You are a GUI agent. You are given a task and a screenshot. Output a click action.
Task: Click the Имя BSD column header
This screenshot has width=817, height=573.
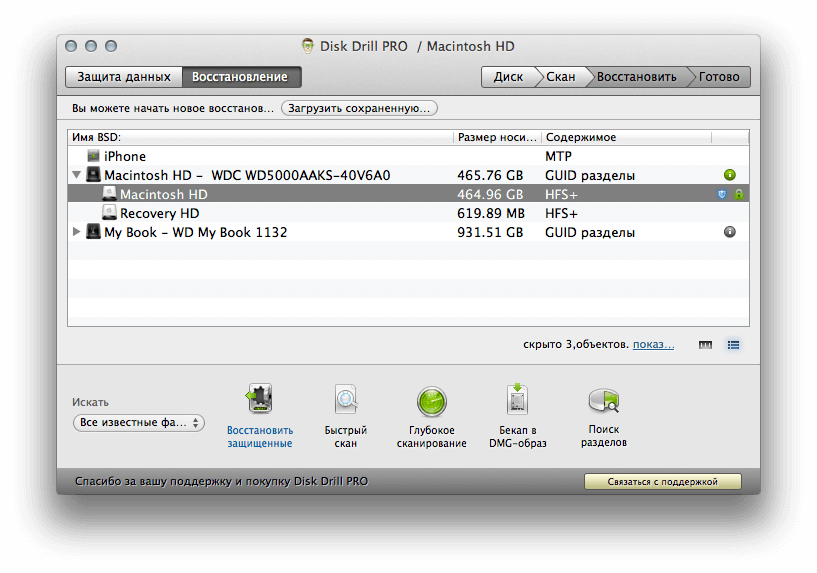coord(261,138)
